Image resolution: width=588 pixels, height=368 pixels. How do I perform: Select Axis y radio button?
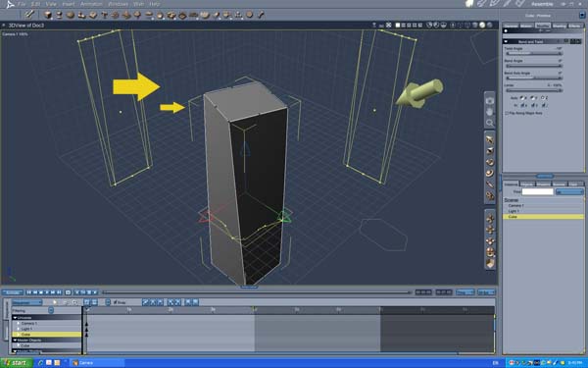point(533,98)
